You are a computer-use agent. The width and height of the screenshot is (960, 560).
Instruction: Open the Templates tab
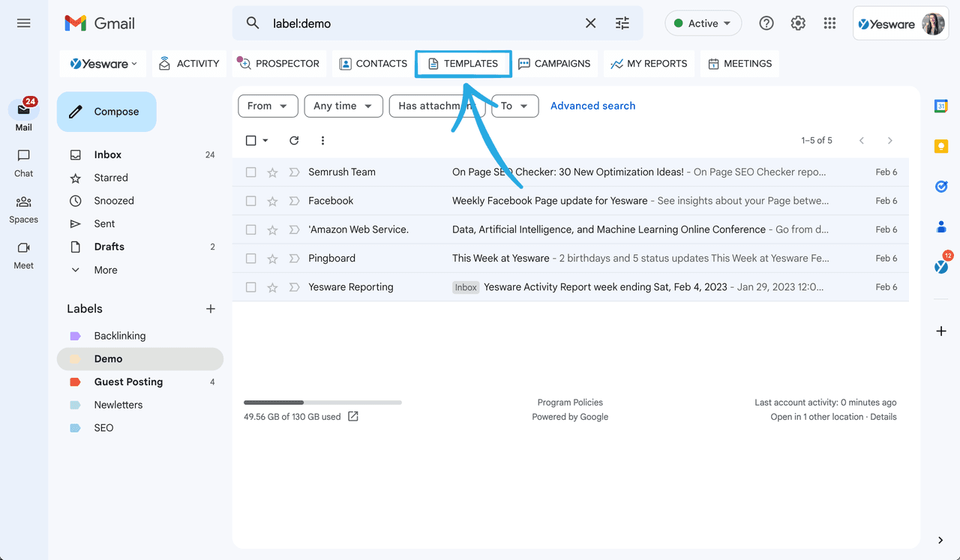[x=463, y=64]
